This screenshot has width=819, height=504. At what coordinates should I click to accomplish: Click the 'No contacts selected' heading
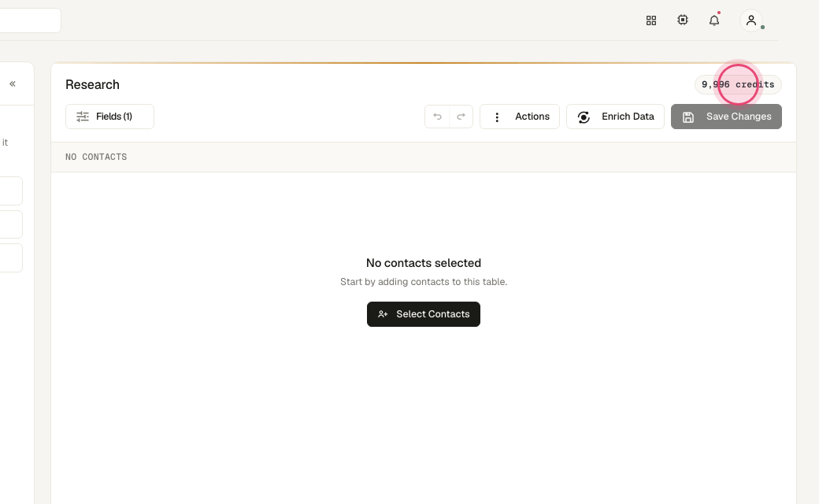click(424, 263)
